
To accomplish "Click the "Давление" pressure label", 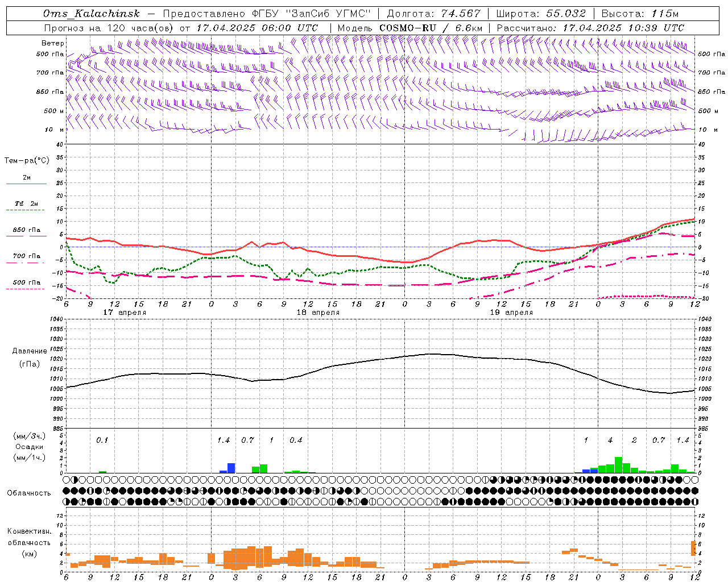I will pyautogui.click(x=29, y=351).
